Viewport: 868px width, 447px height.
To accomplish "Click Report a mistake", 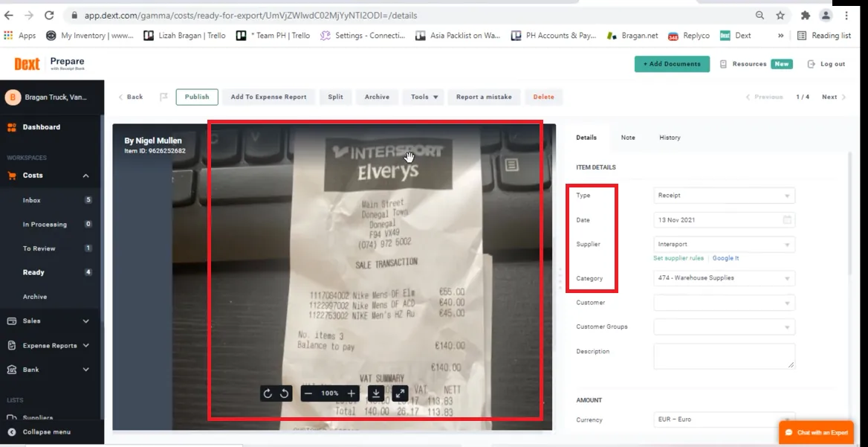I will 484,97.
